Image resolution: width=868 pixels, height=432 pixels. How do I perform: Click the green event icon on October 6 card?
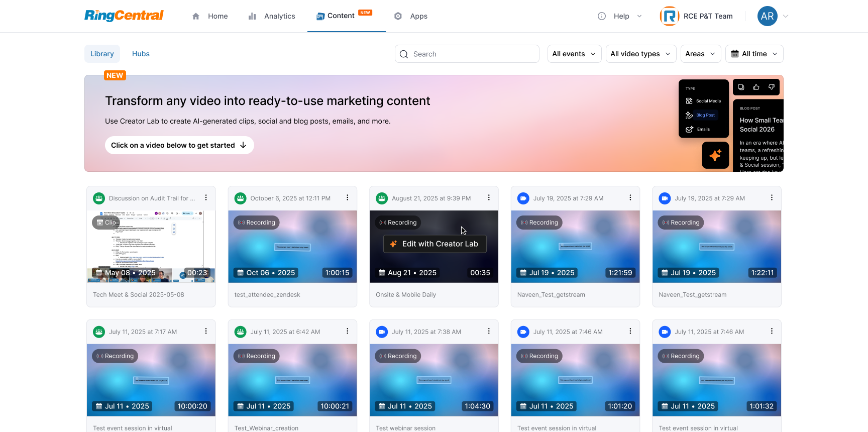pyautogui.click(x=241, y=198)
